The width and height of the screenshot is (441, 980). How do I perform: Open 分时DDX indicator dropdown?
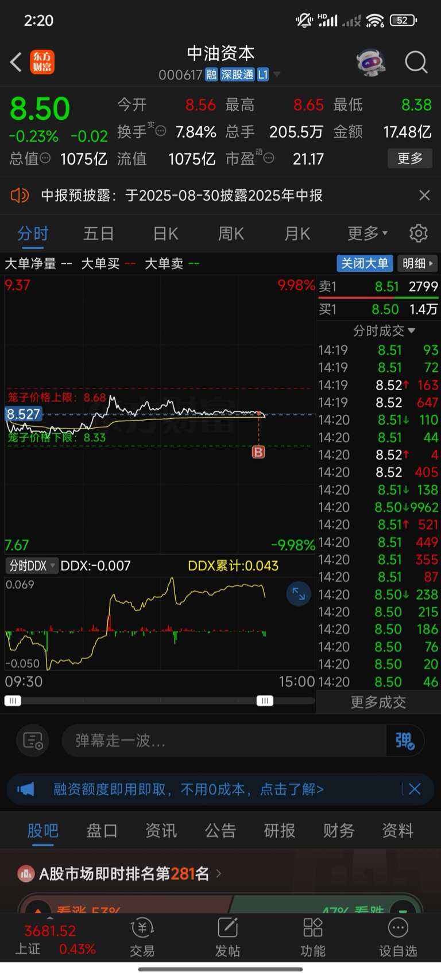[32, 566]
